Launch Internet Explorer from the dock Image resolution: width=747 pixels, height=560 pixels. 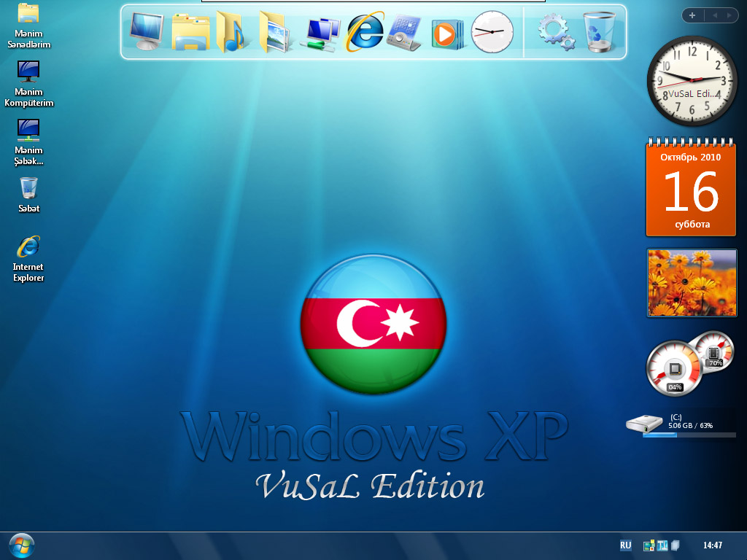coord(365,31)
